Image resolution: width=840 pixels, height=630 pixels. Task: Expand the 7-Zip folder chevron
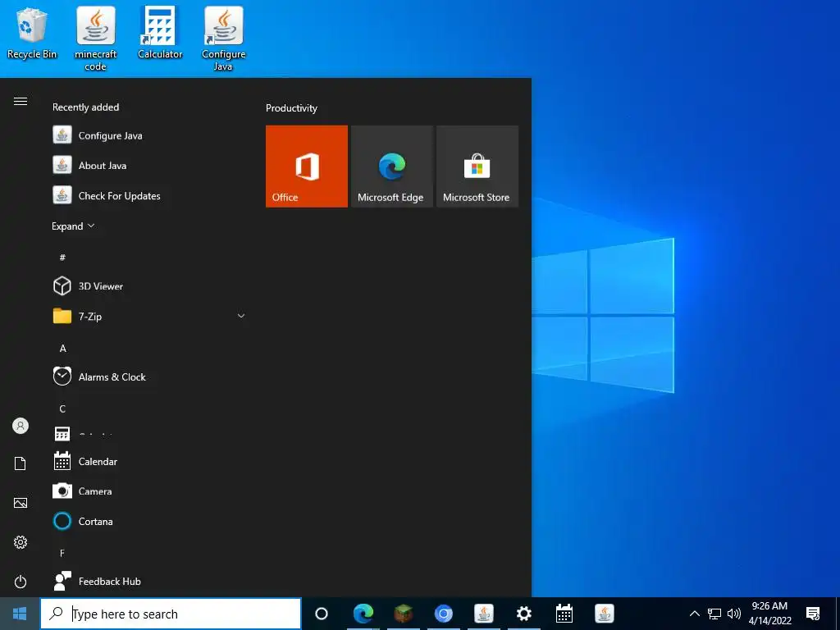pyautogui.click(x=241, y=316)
